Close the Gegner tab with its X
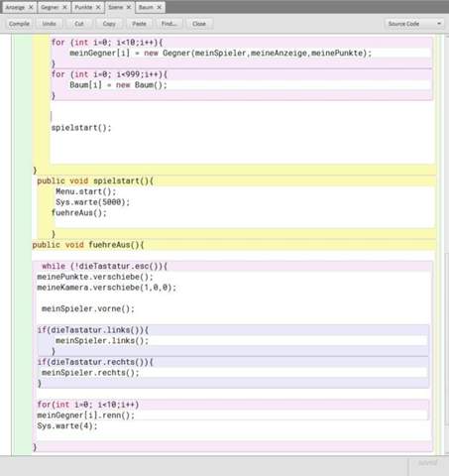449x476 pixels. [64, 7]
